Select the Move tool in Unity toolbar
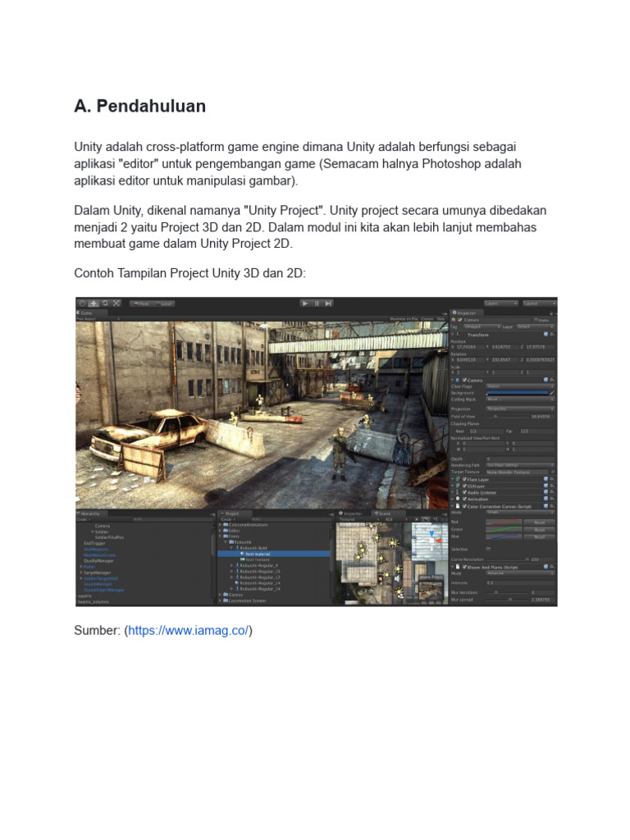 point(94,304)
